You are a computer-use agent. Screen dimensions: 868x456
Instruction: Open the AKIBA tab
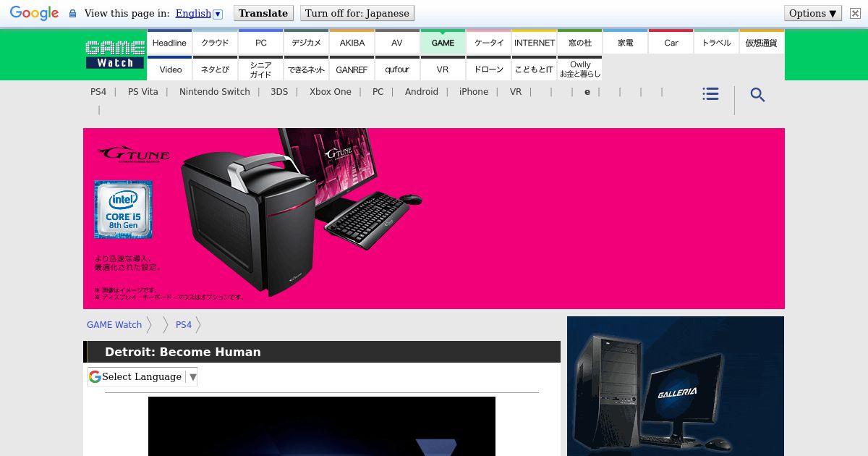tap(352, 43)
